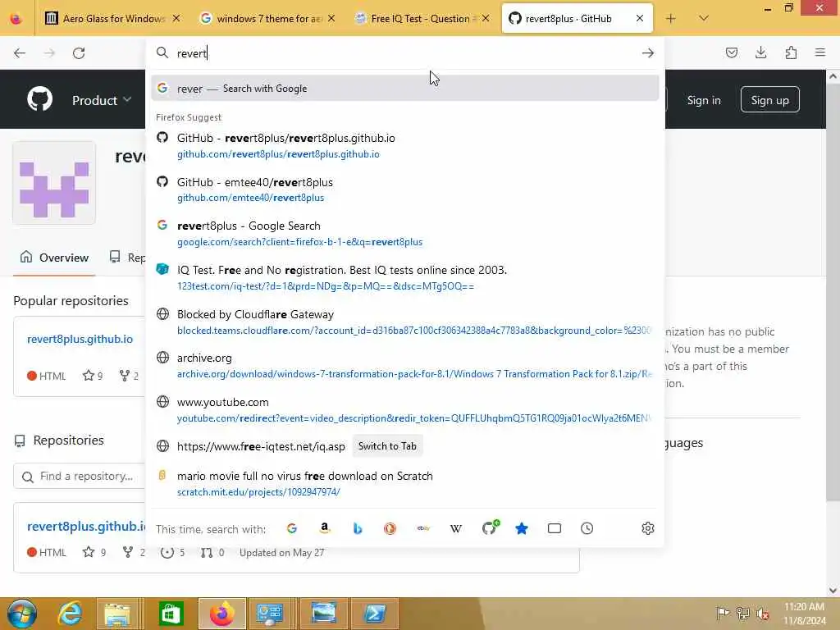The height and width of the screenshot is (630, 840).
Task: Click the Sign up button
Action: 769,99
